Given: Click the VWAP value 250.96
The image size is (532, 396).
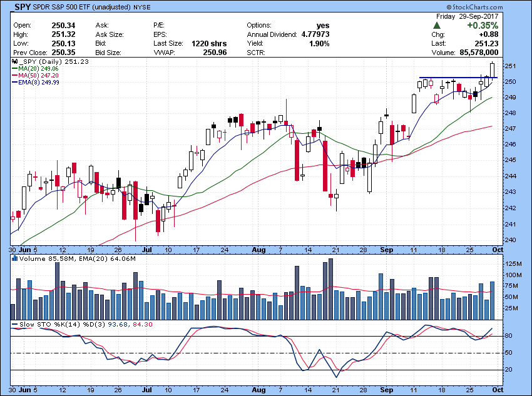Looking at the screenshot, I should point(215,53).
